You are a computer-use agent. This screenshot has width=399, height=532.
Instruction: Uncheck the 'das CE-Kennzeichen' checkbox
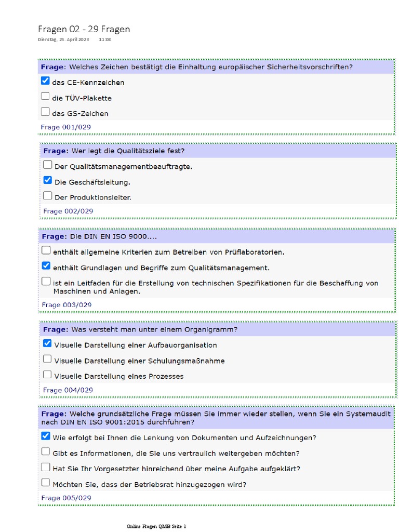click(45, 81)
